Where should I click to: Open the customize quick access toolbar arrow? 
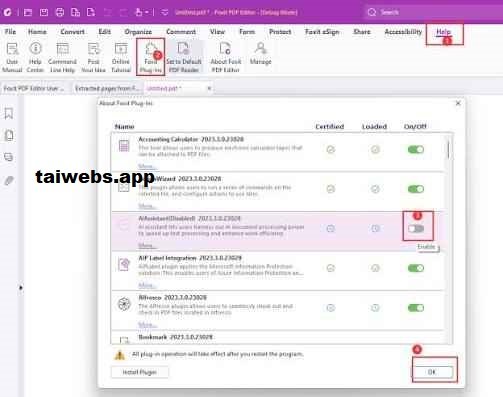point(165,12)
